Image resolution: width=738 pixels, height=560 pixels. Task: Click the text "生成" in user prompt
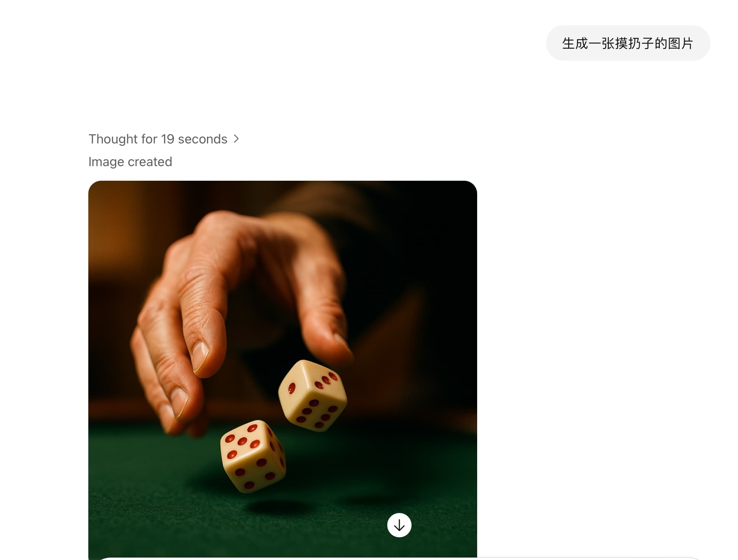point(575,43)
